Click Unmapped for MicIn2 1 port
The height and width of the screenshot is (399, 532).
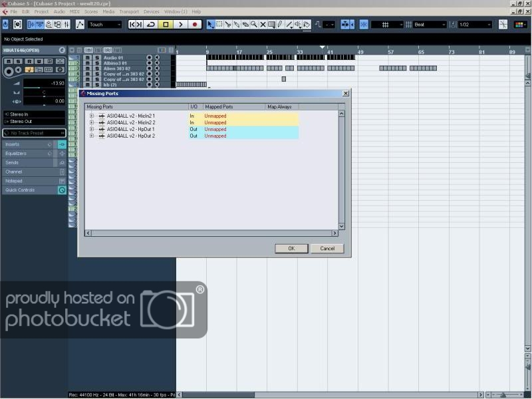[215, 116]
